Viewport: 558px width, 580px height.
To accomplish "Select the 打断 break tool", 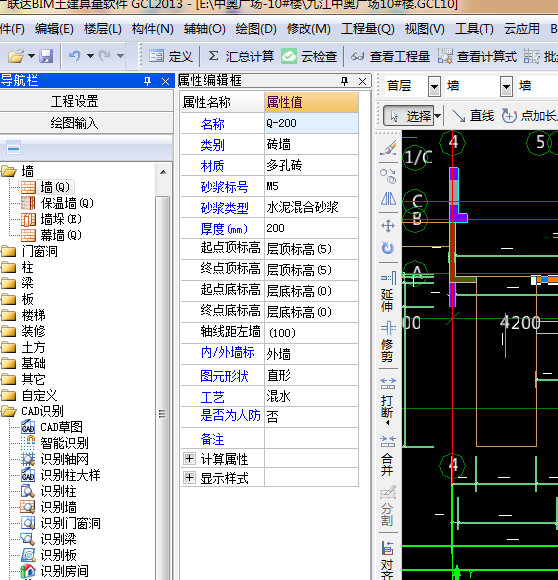I will (388, 401).
